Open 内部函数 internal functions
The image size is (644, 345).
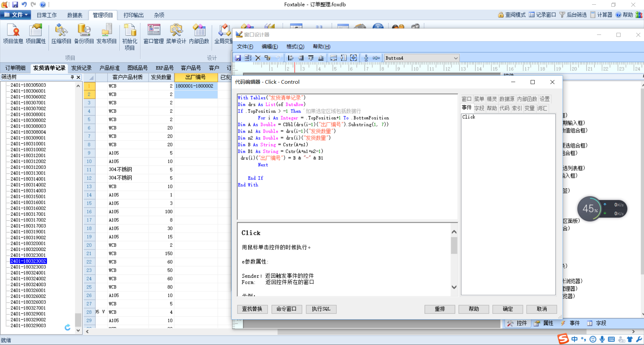point(199,34)
